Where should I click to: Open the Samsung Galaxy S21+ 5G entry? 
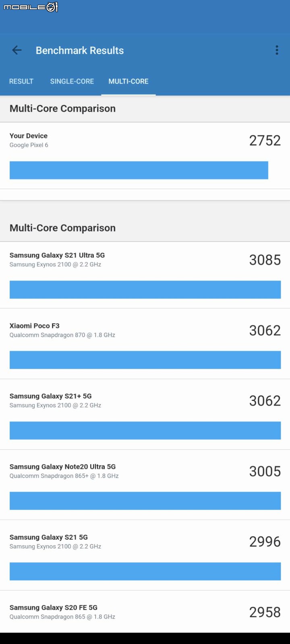(145, 414)
